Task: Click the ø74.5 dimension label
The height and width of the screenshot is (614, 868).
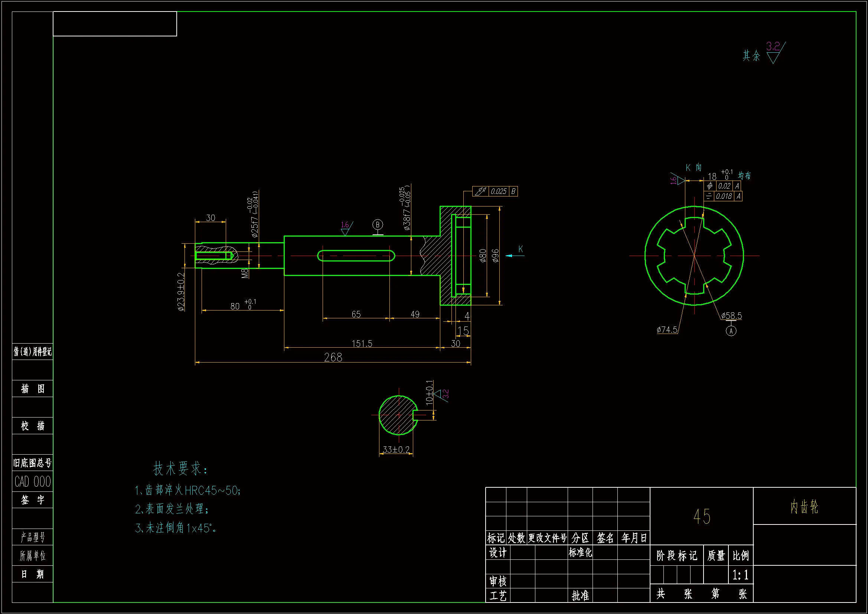Action: pos(667,330)
